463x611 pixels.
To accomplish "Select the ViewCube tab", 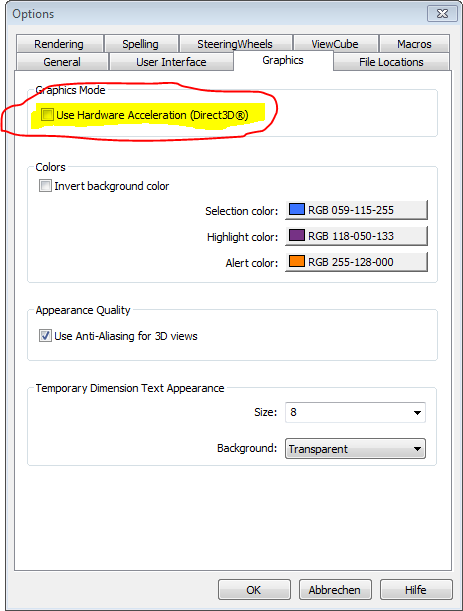I will (335, 44).
